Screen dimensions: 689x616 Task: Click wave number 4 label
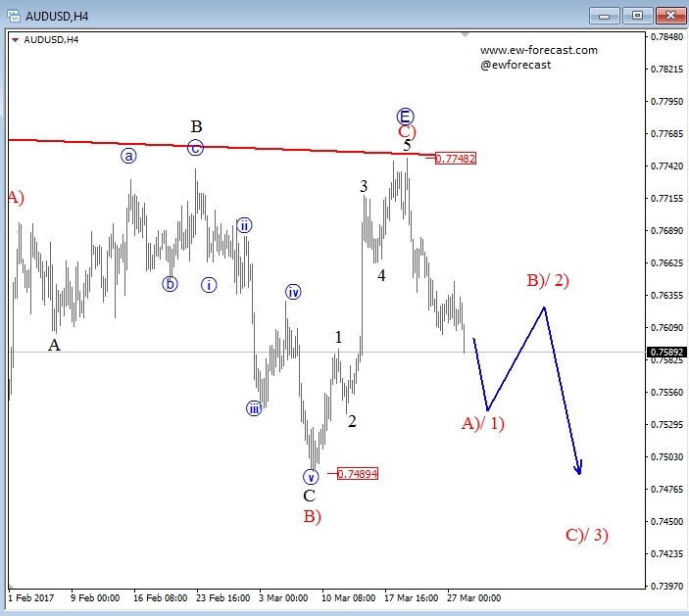coord(381,276)
